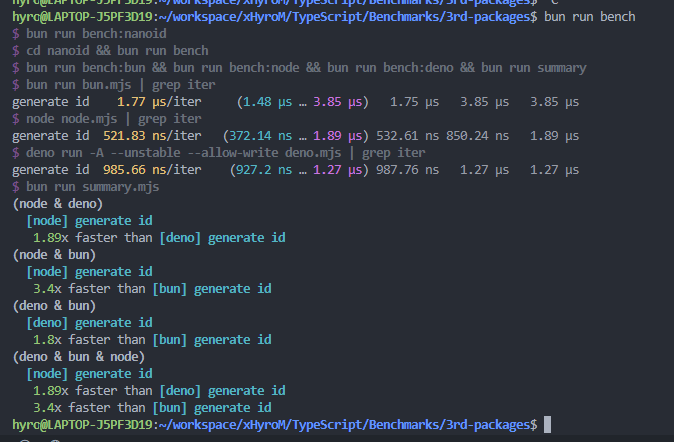Click 'bun run summary' ending the chained command line
This screenshot has height=442, width=674.
[x=533, y=68]
